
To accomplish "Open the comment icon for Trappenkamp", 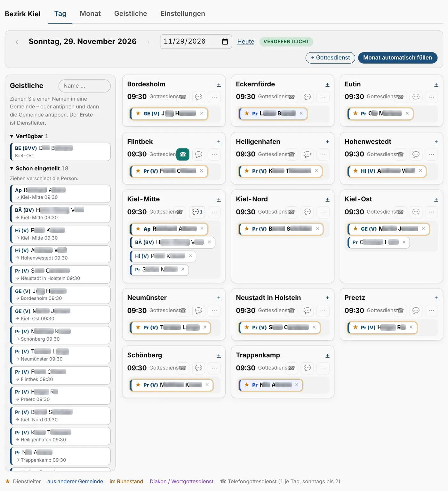I will pos(307,368).
